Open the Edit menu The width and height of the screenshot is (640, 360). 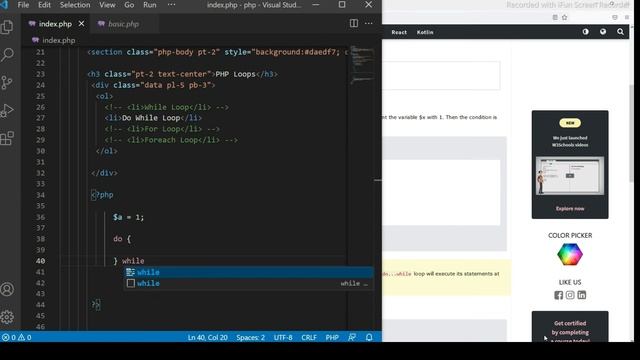click(44, 5)
